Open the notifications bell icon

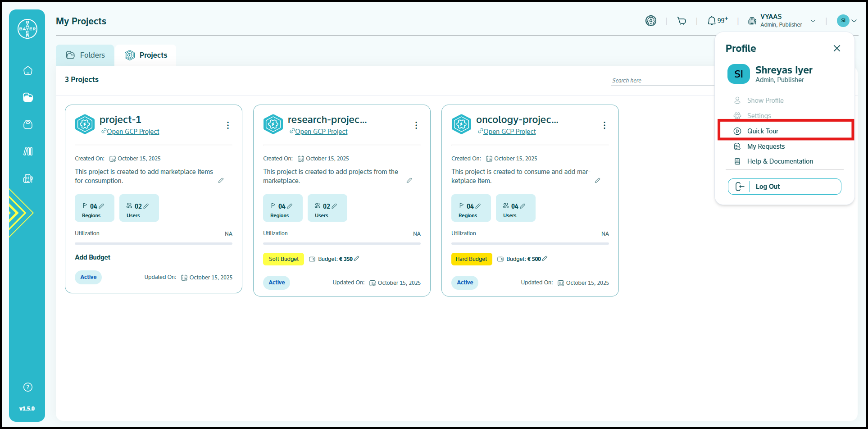click(712, 21)
